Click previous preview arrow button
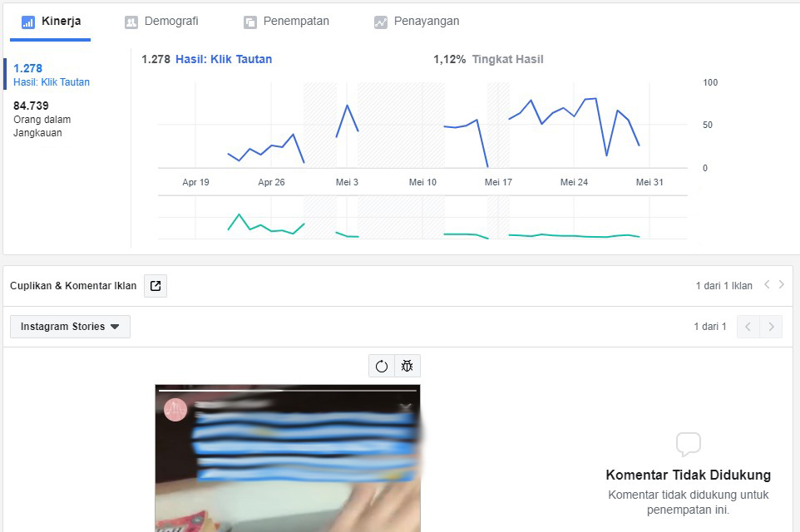The height and width of the screenshot is (532, 800). [748, 327]
